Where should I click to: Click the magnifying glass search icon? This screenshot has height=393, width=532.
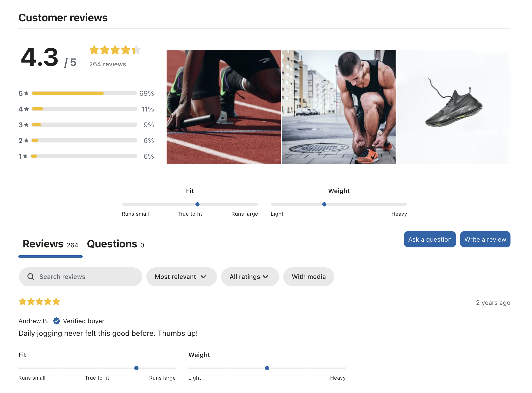[x=31, y=277]
